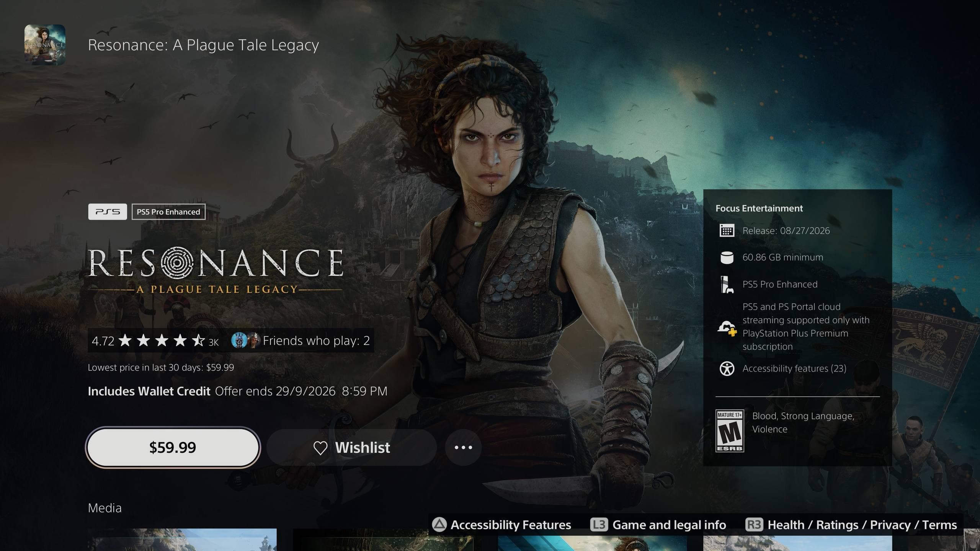Image resolution: width=980 pixels, height=551 pixels.
Task: Click the heart icon on Wishlist
Action: (320, 448)
